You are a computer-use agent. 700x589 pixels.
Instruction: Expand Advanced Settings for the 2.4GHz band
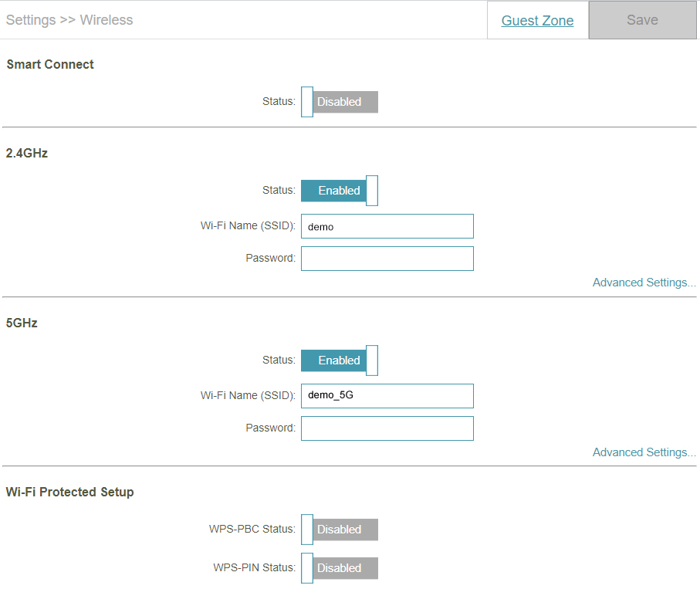pos(644,283)
